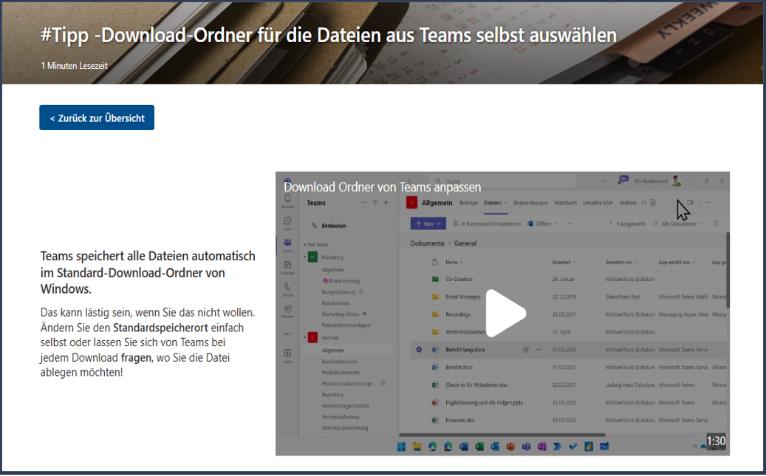Play the 'Download Ordner von Teams anpassen' video
Screen dimensions: 766x476
(x=505, y=314)
